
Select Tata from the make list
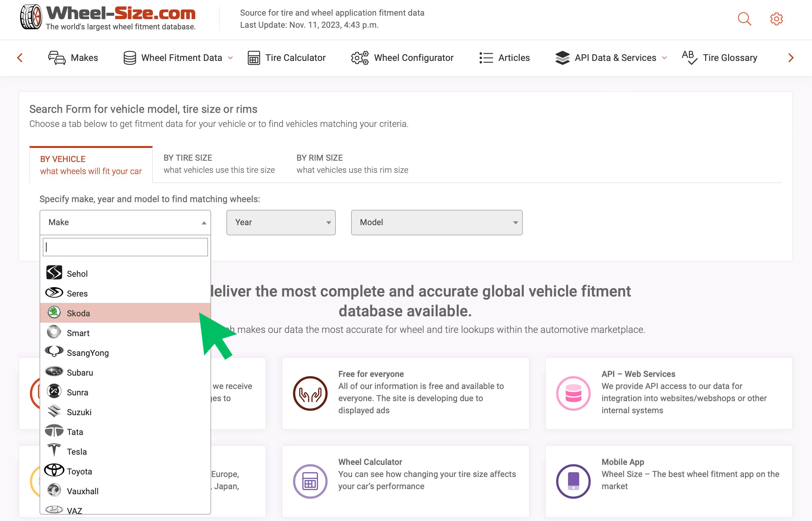pos(125,432)
